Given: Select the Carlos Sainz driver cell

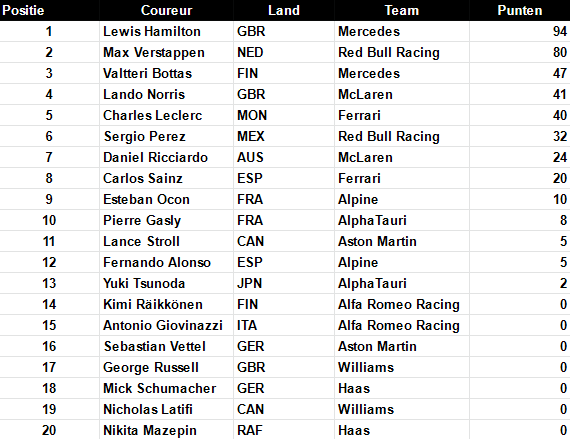Looking at the screenshot, I should click(x=166, y=178).
